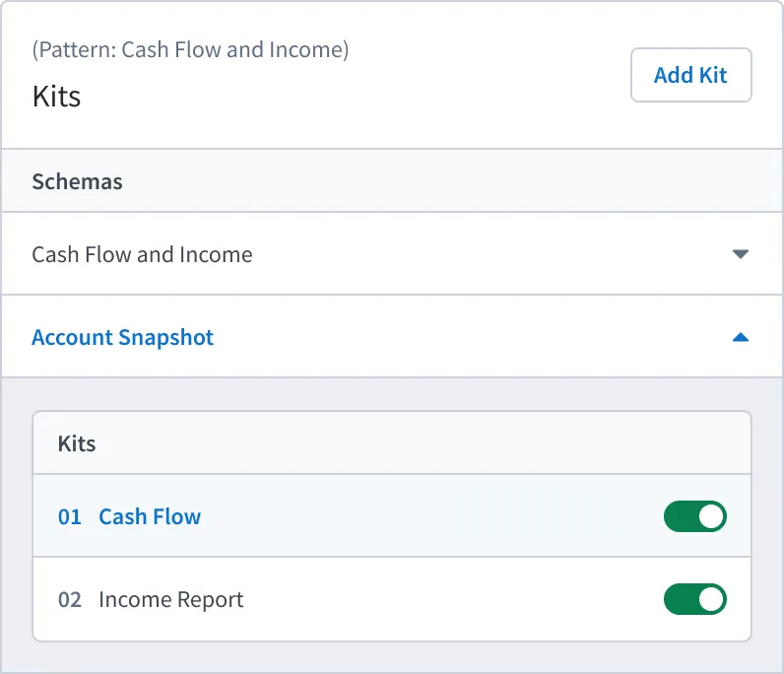Click the 02 number beside Income Report
The image size is (784, 674).
70,599
